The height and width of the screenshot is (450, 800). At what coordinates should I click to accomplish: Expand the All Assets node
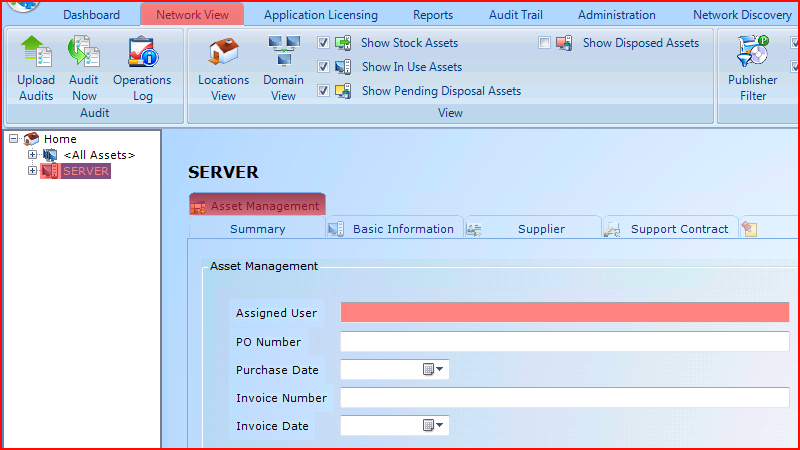click(x=32, y=155)
